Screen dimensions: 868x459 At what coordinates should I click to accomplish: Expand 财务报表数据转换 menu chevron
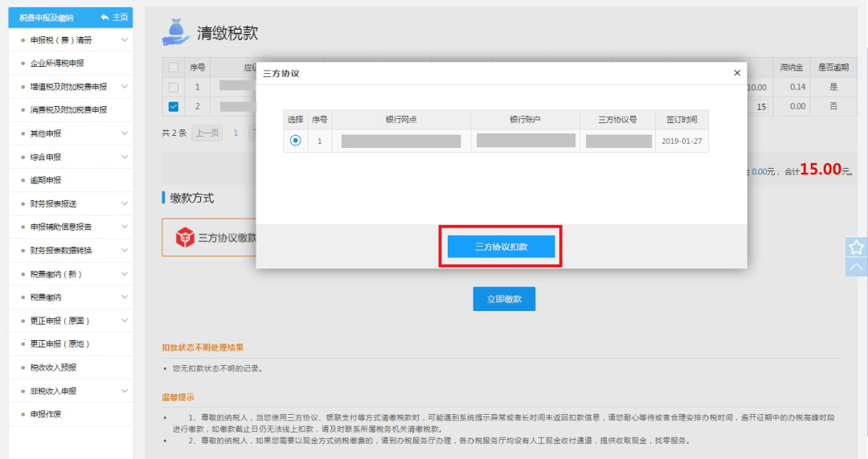125,250
